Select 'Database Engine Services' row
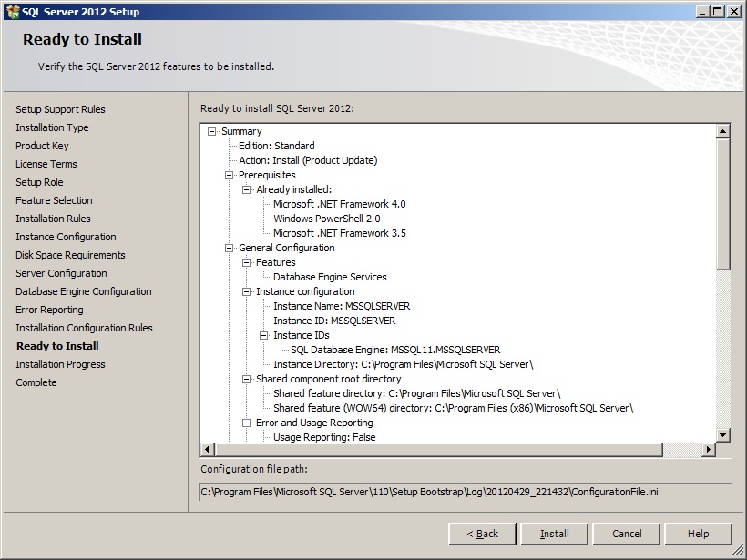747x560 pixels. [x=330, y=277]
